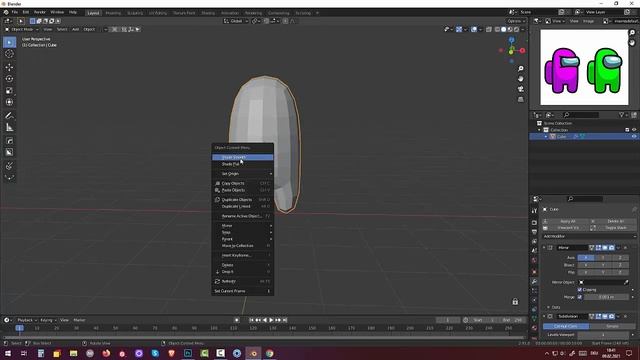Click Catmull-Clark subdivision type button

coord(566,327)
